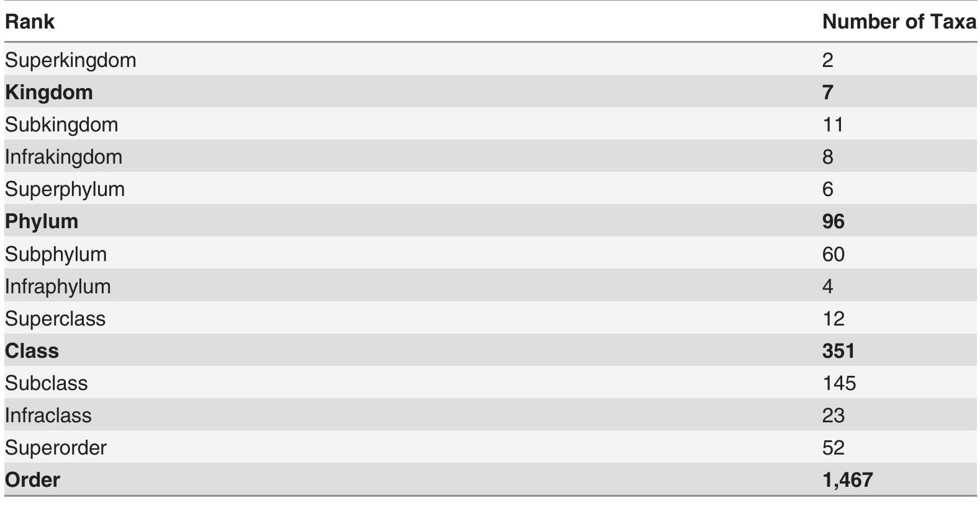980x506 pixels.
Task: Select the Subclass row label
Action: click(x=47, y=383)
